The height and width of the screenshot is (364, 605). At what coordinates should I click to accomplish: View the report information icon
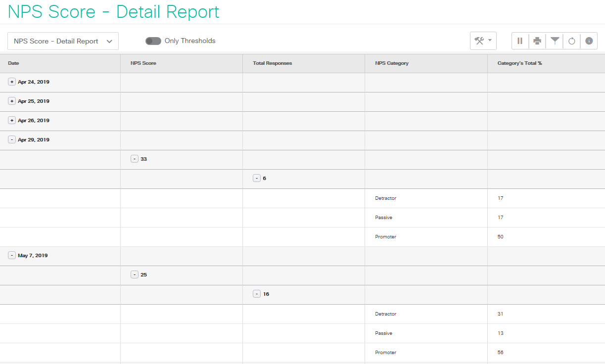pos(589,41)
